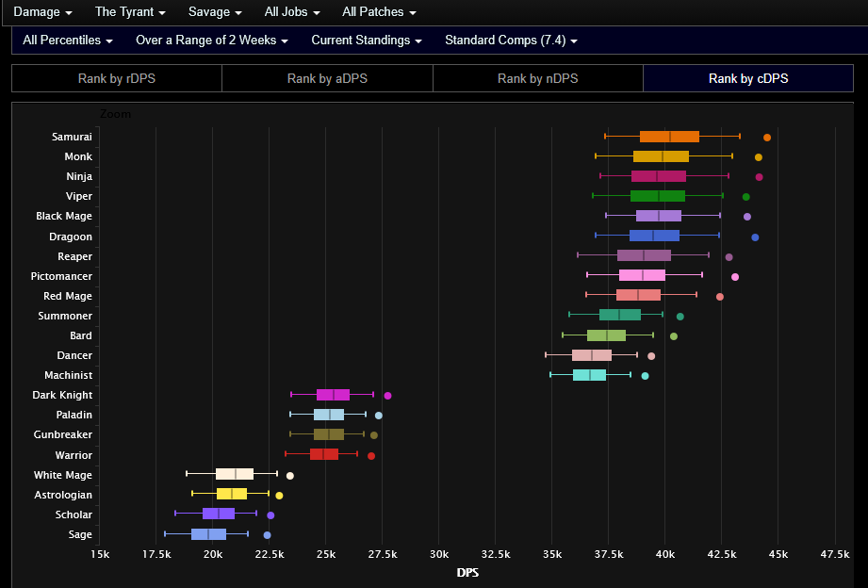Click the Bard max outlier dot
This screenshot has height=588, width=868.
coord(674,336)
